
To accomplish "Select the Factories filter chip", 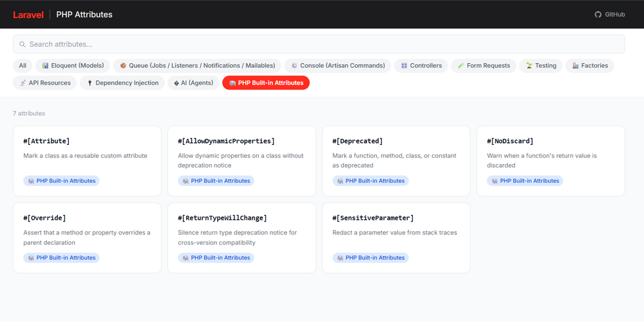I will point(589,66).
